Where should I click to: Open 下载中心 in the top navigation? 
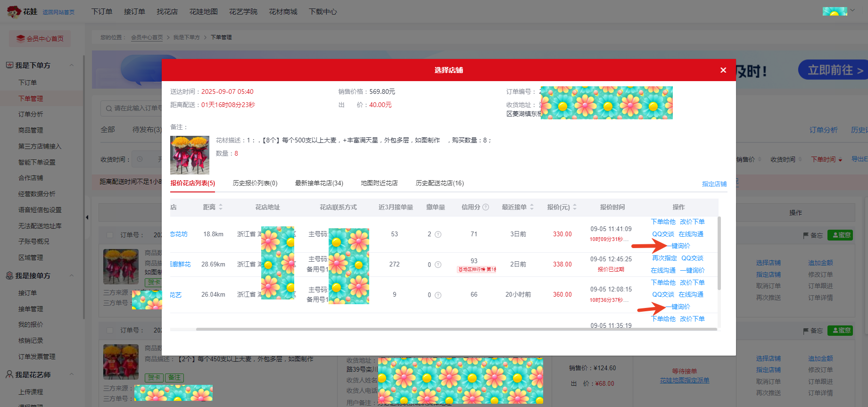click(x=323, y=11)
